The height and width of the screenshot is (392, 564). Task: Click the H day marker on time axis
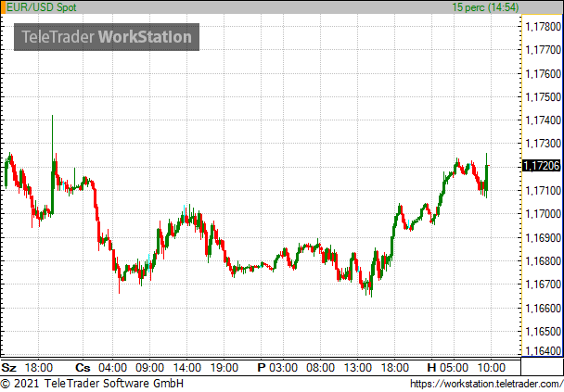pos(431,368)
